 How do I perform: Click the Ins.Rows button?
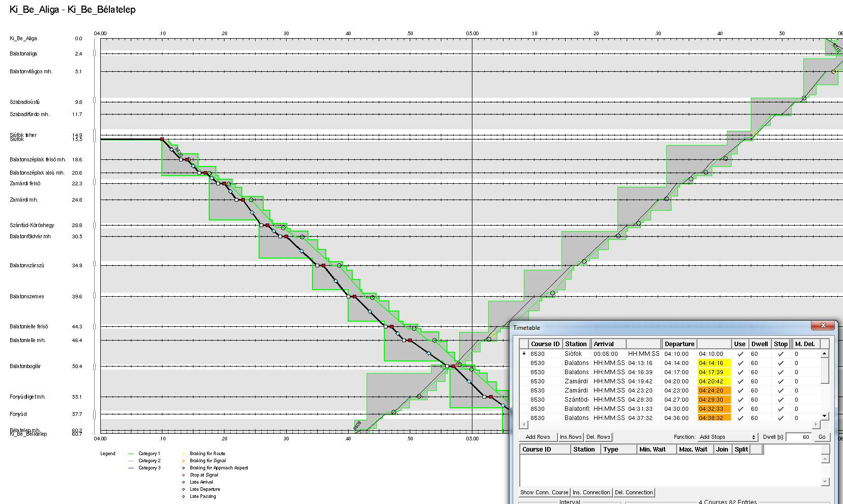click(571, 437)
